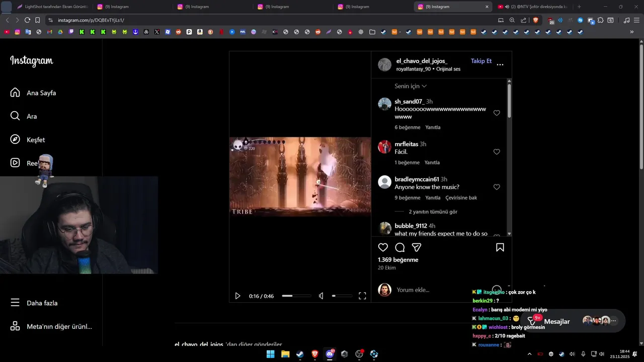Share the post with the paper plane icon
Screen dimensions: 644x362
point(417,247)
